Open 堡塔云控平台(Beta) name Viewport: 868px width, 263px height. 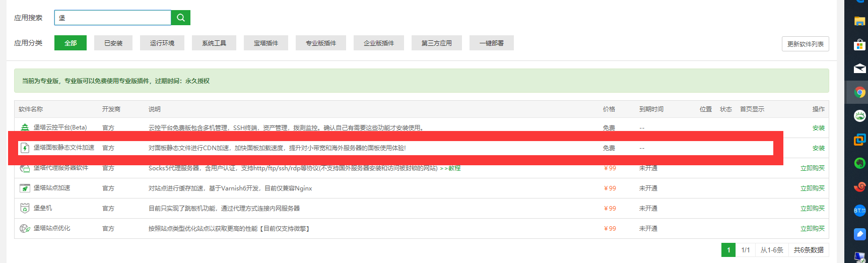pos(60,127)
